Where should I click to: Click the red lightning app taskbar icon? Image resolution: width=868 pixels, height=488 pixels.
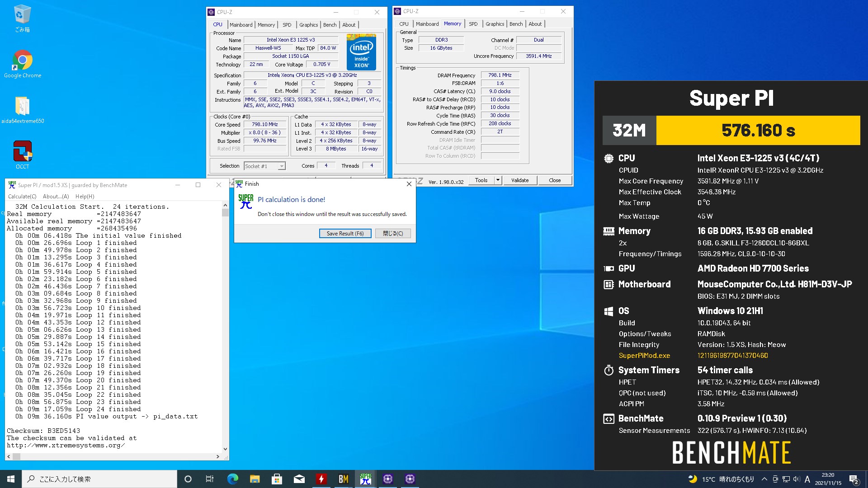[321, 479]
